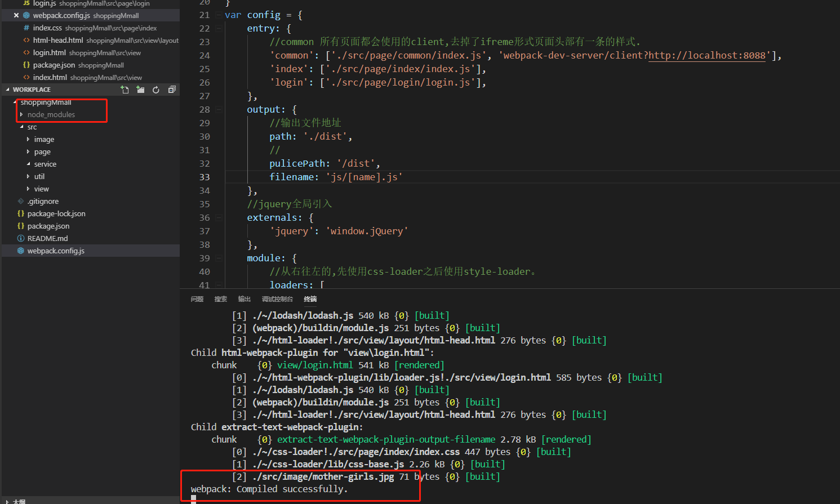The image size is (840, 504).
Task: Click the terminal input cursor line
Action: [x=193, y=499]
